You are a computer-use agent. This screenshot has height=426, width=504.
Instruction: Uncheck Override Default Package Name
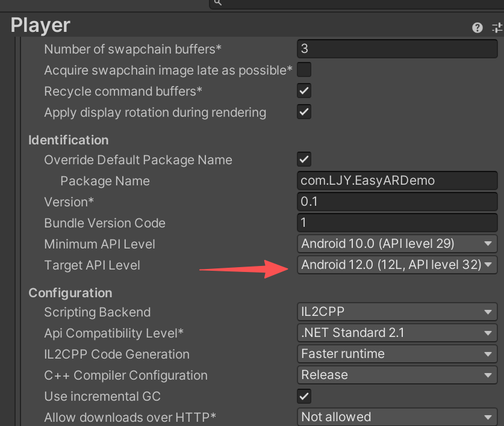[303, 159]
